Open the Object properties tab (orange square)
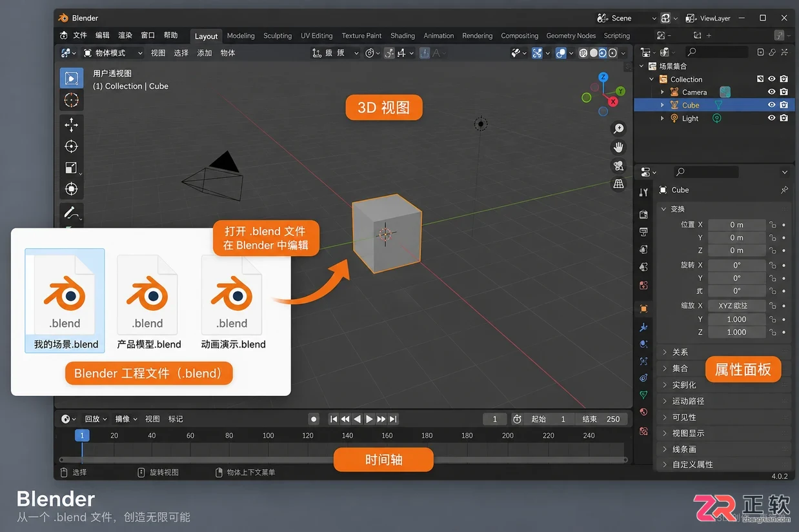Image resolution: width=799 pixels, height=532 pixels. click(x=643, y=309)
